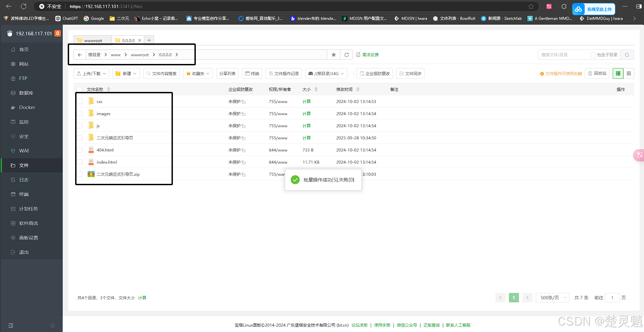Sort by 文件名称 column arrows
644x332 pixels.
(x=109, y=89)
